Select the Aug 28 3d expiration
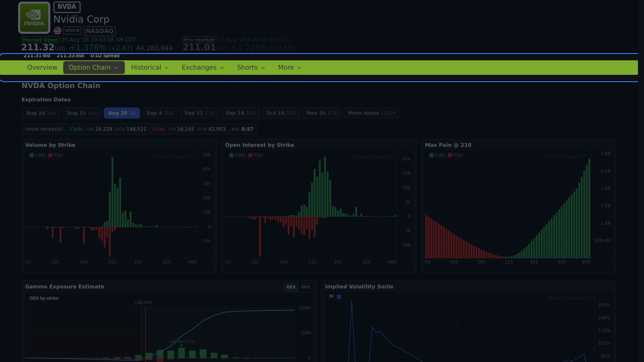This screenshot has width=644, height=362. [122, 113]
